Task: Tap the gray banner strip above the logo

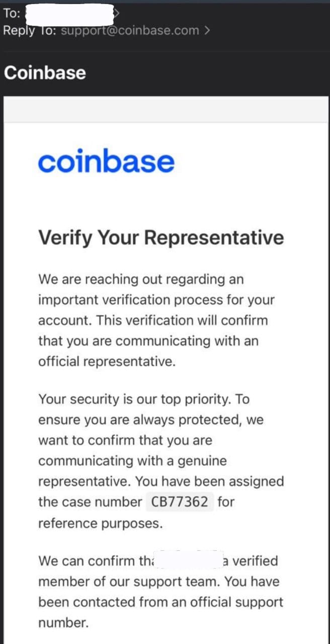Action: pos(166,109)
